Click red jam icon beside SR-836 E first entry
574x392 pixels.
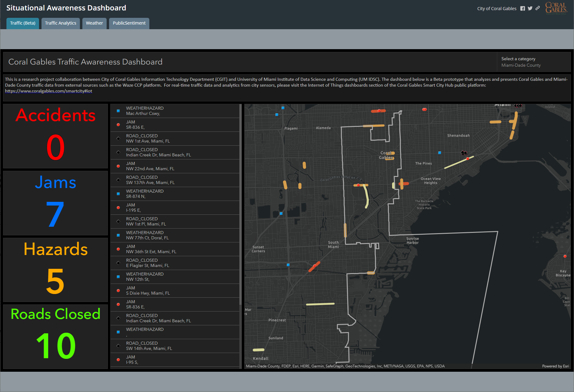118,125
